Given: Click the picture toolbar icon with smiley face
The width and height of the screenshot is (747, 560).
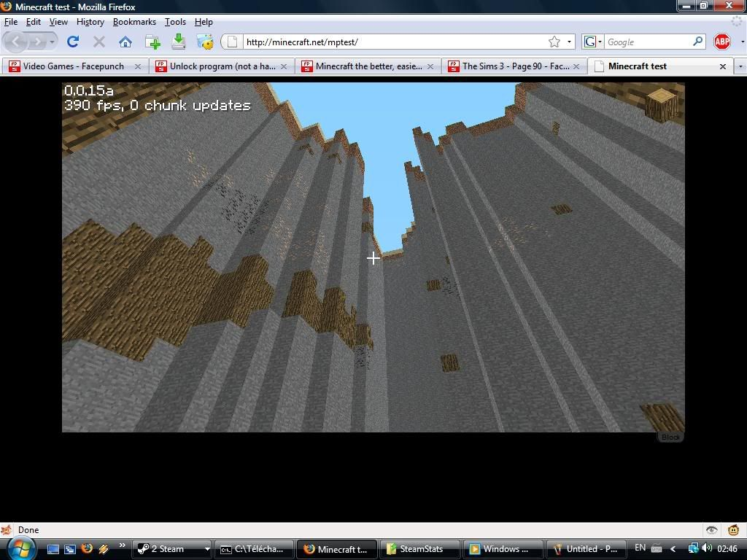Looking at the screenshot, I should point(205,42).
